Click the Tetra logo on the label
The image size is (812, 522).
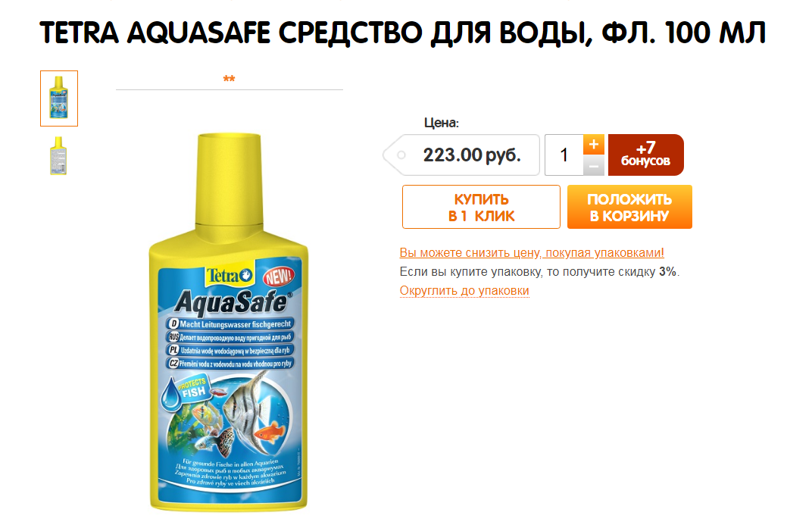coord(230,275)
